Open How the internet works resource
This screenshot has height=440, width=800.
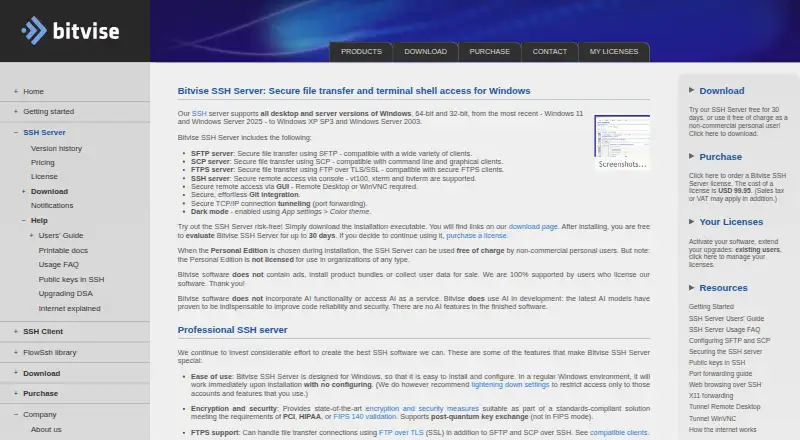(722, 430)
